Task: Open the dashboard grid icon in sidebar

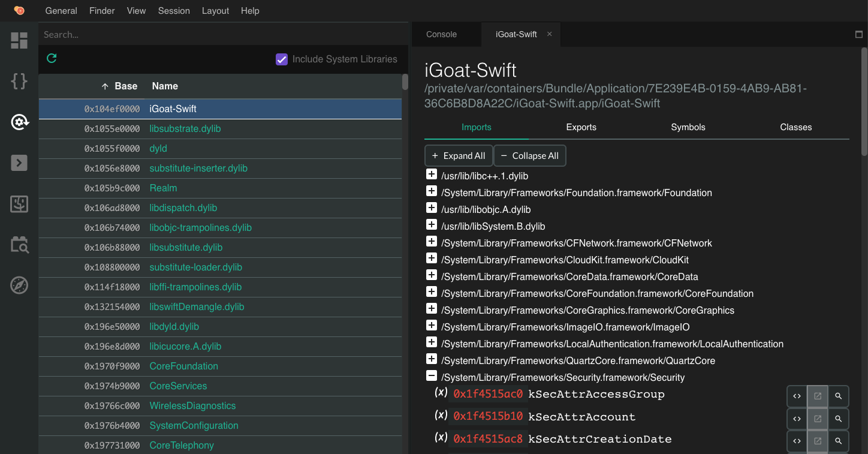Action: point(19,41)
